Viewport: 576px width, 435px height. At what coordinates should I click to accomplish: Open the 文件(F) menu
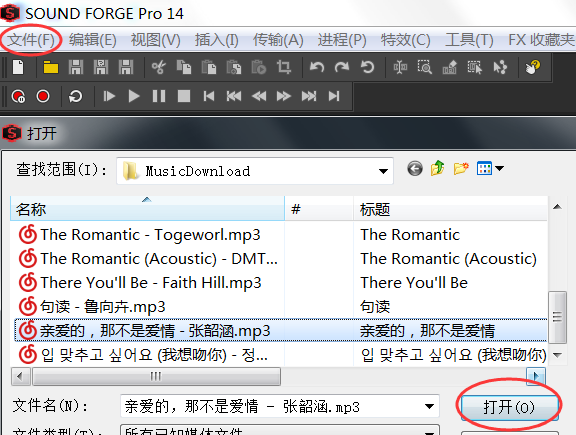31,40
